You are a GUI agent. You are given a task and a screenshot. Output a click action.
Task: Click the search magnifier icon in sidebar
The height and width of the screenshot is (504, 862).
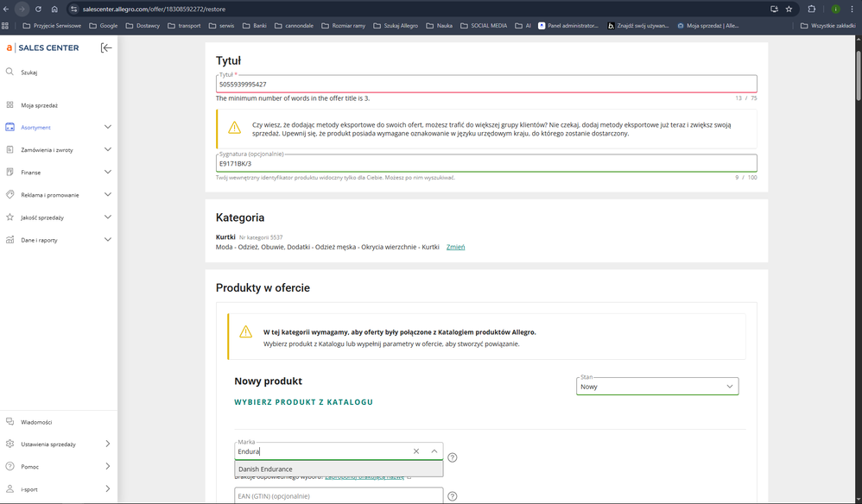pyautogui.click(x=10, y=72)
